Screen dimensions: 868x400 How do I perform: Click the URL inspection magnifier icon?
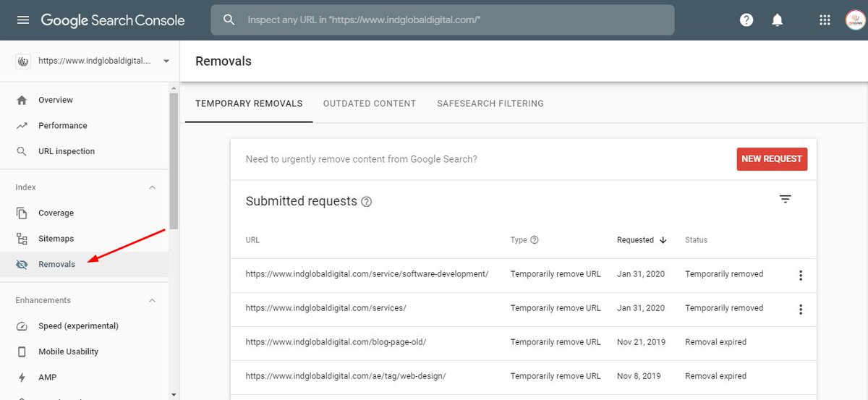click(x=22, y=151)
